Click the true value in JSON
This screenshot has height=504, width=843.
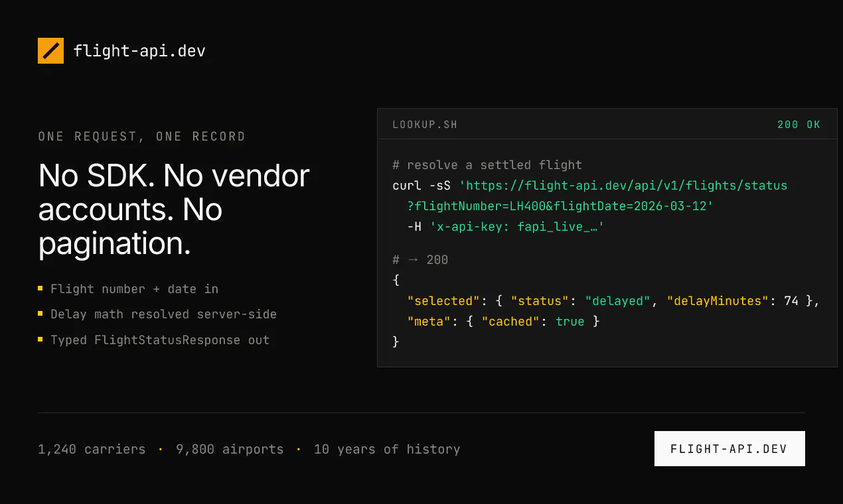pyautogui.click(x=570, y=322)
